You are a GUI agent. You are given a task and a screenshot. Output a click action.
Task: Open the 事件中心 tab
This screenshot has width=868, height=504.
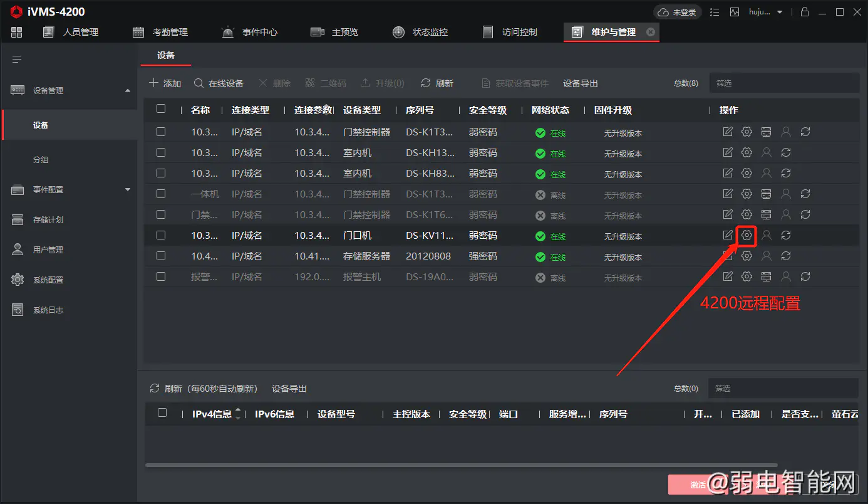tap(250, 32)
